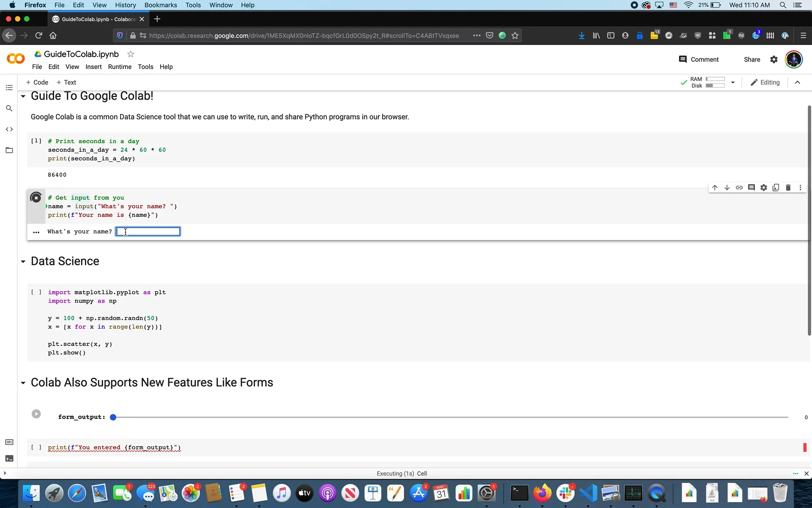Add a new Code cell
This screenshot has width=812, height=508.
(x=37, y=82)
